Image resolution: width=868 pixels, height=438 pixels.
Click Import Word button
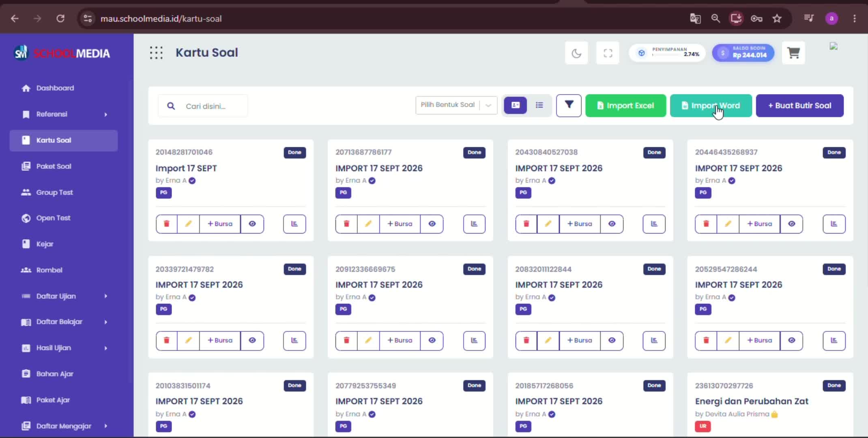pos(711,105)
